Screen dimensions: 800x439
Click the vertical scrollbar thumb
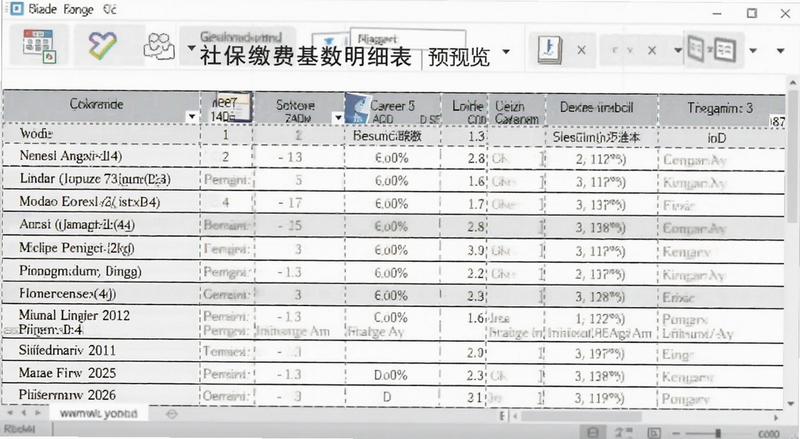tap(793, 157)
